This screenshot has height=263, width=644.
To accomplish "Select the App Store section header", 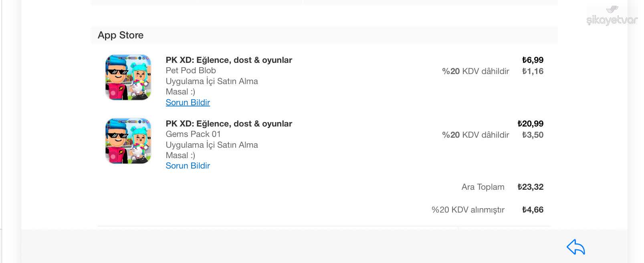I will 121,35.
